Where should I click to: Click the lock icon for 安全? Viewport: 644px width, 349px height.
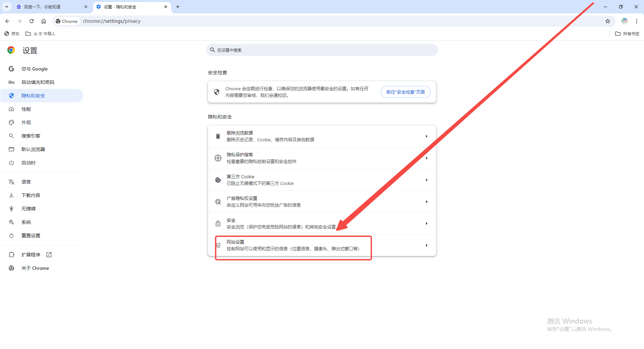218,223
